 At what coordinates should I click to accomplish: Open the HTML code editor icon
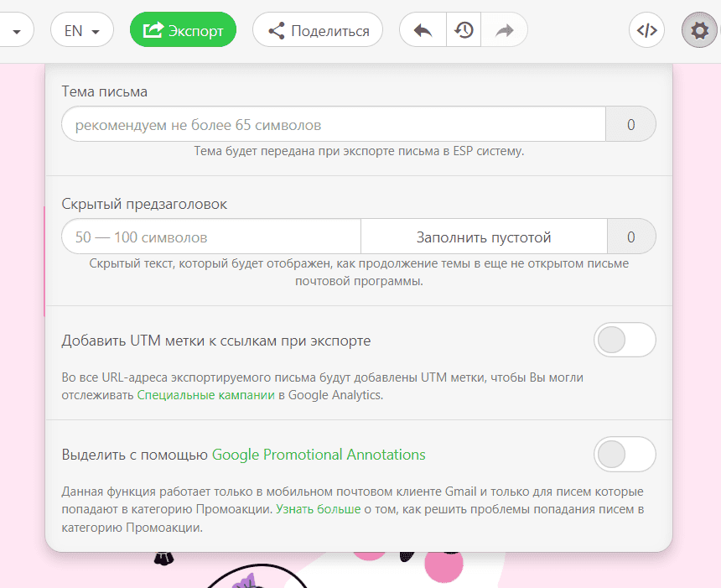(x=646, y=31)
